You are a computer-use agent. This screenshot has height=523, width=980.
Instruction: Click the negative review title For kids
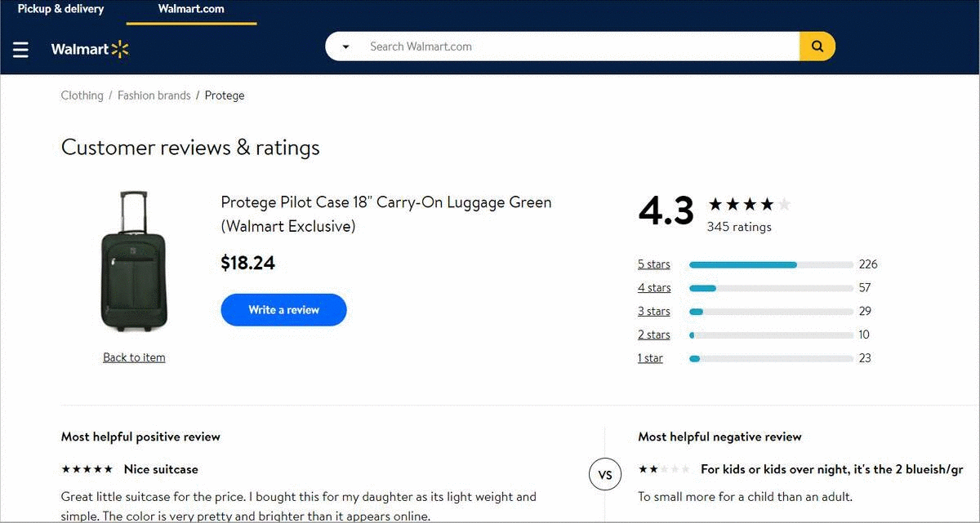832,470
